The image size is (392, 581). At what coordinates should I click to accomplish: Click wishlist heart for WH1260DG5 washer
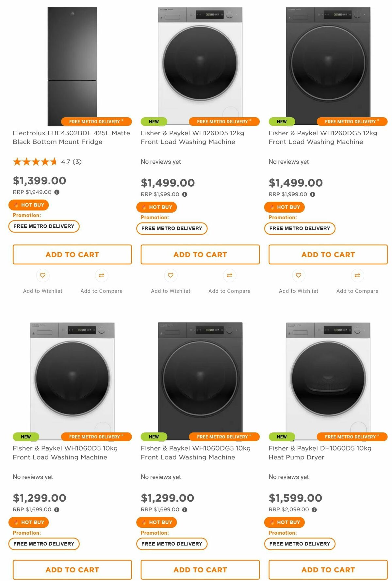tap(299, 275)
